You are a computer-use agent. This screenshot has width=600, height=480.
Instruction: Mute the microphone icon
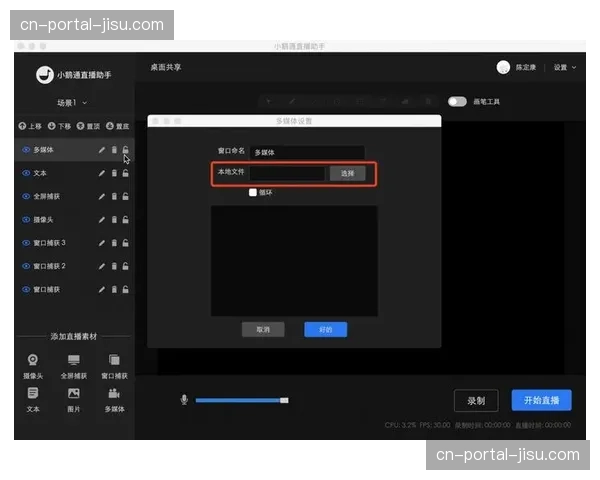click(x=184, y=400)
